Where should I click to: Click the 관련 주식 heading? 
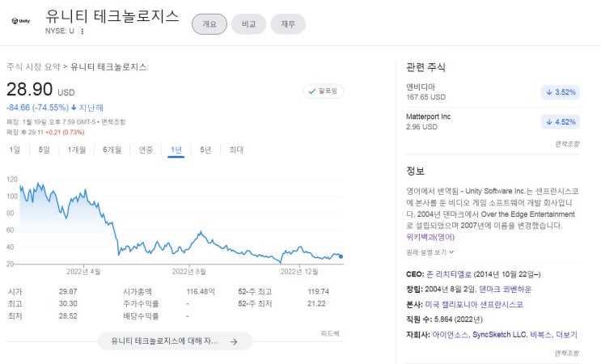point(425,67)
